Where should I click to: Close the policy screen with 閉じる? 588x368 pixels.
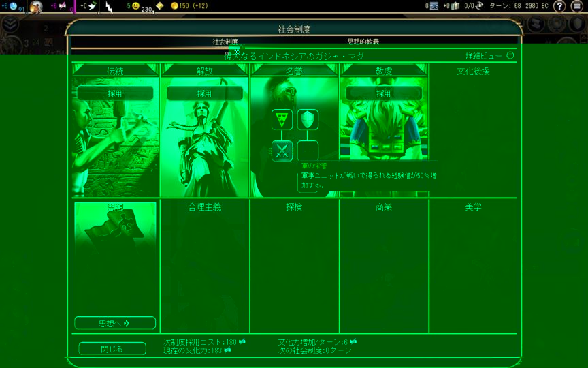tap(112, 349)
